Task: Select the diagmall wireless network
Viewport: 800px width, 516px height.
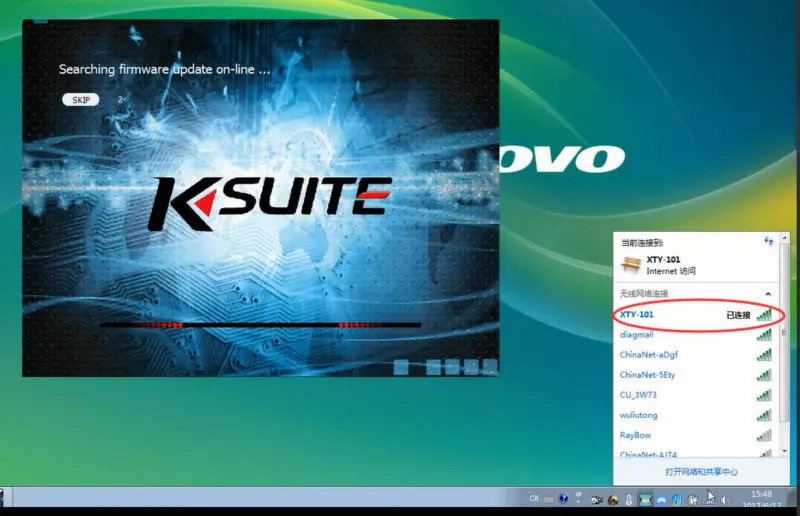Action: click(x=696, y=335)
